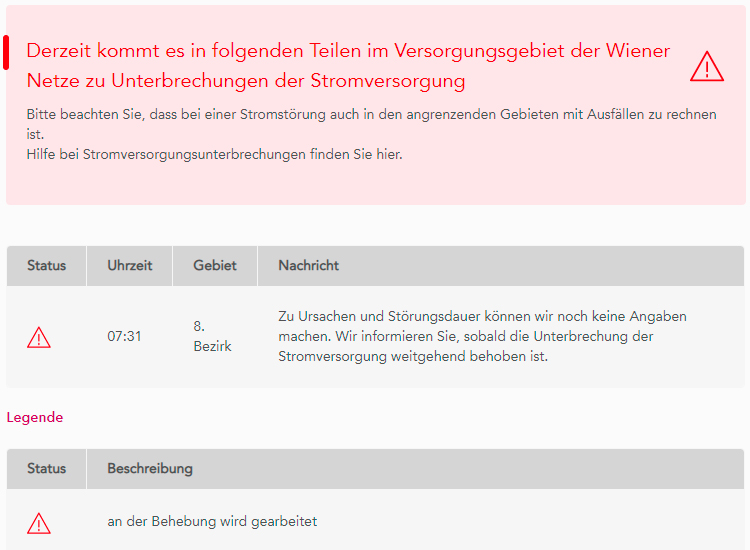Click the 8. Bezirk area cell

click(x=212, y=336)
